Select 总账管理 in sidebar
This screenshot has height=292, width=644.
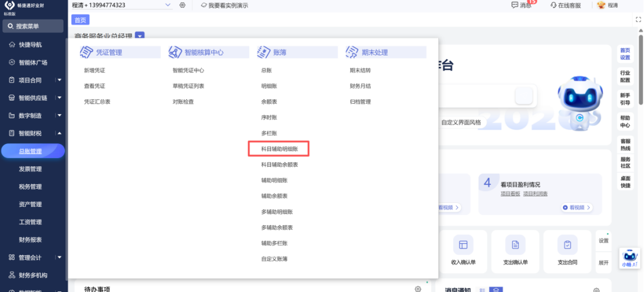[x=33, y=151]
